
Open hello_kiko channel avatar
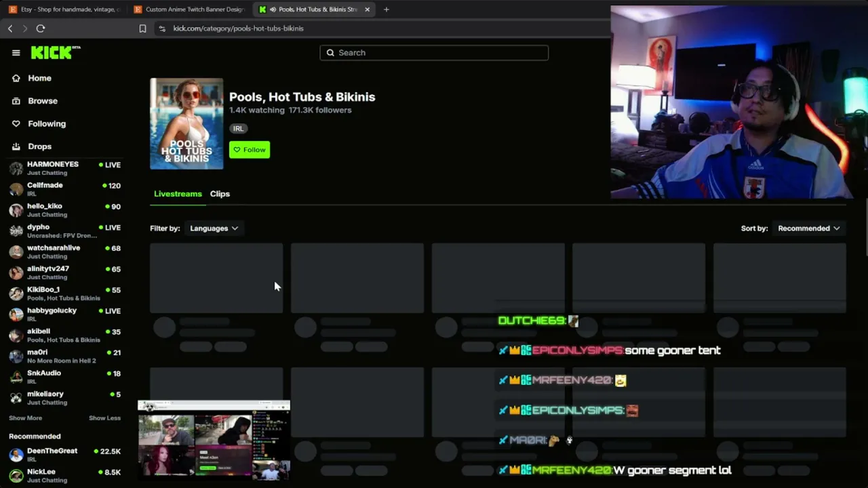tap(16, 210)
